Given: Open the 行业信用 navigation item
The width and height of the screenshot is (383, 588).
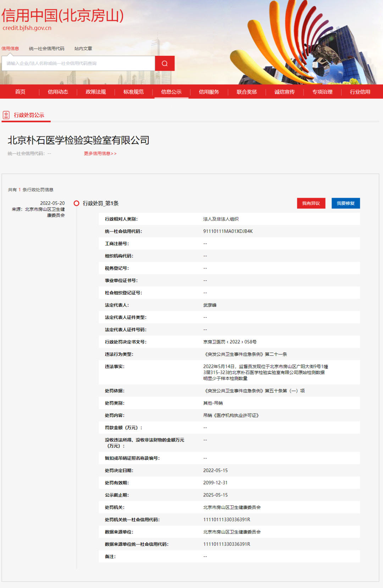Looking at the screenshot, I should (360, 92).
